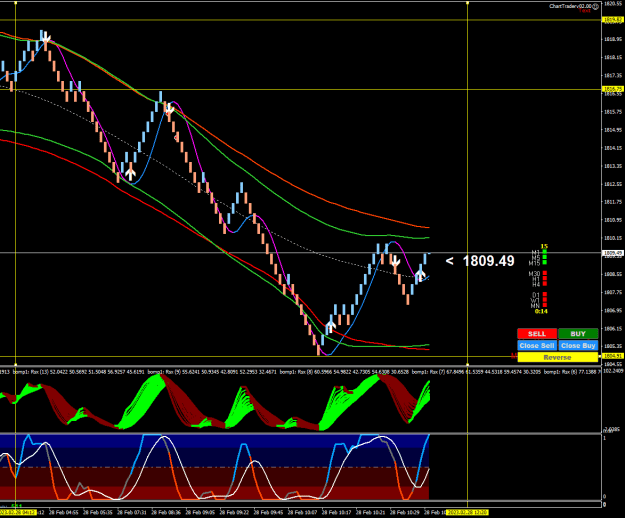This screenshot has height=518, width=625.
Task: Select the D1 timeframe indicator square
Action: coord(544,295)
